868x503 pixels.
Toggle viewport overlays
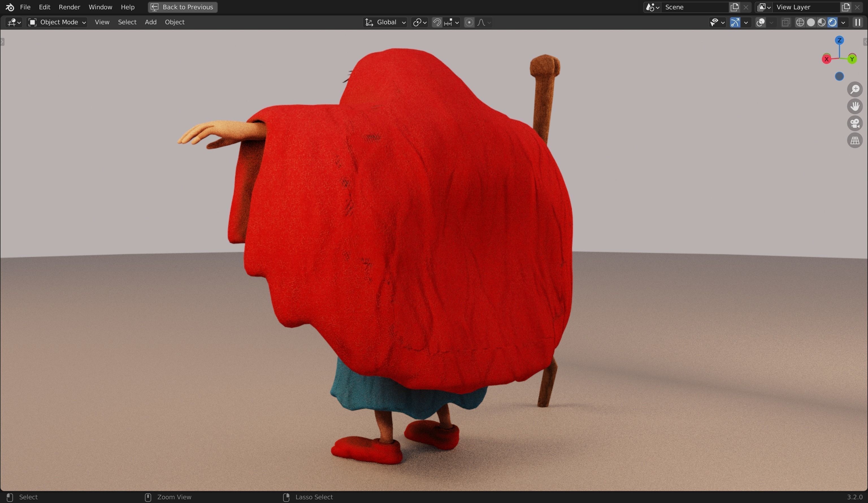[761, 22]
